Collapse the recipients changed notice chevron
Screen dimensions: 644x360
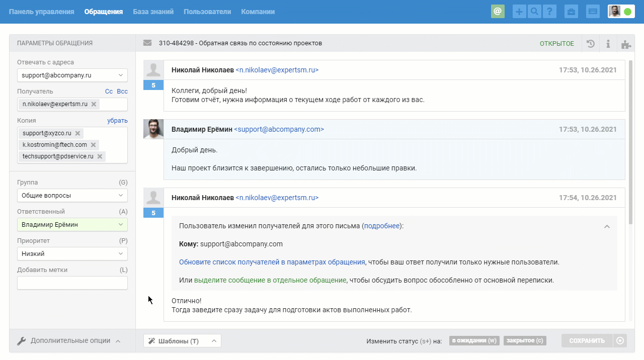coord(607,226)
